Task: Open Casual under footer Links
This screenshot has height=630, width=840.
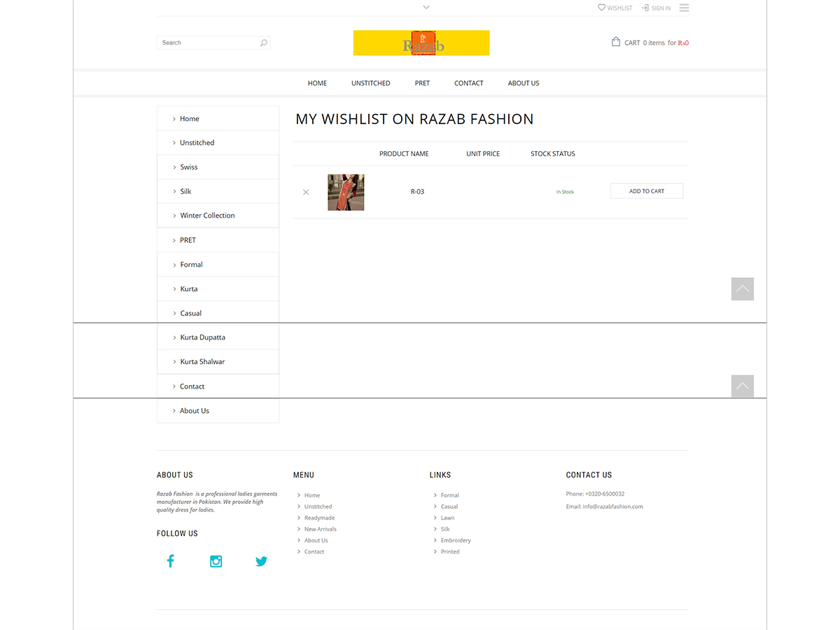Action: (x=449, y=506)
